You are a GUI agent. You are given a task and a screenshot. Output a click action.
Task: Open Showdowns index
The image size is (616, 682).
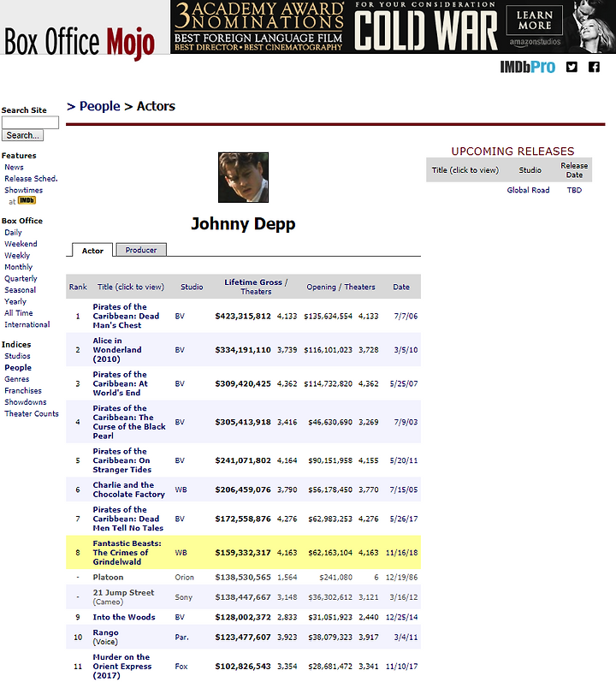[25, 402]
